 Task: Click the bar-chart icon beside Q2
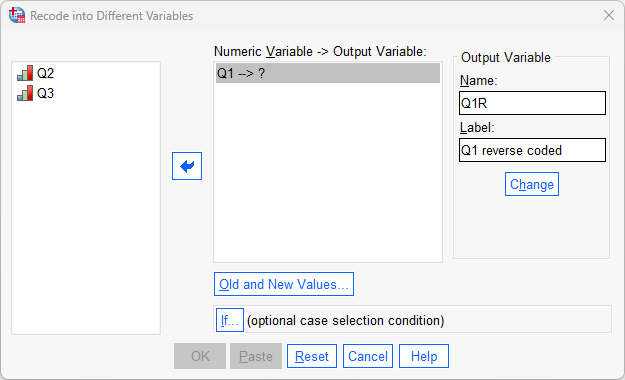25,73
